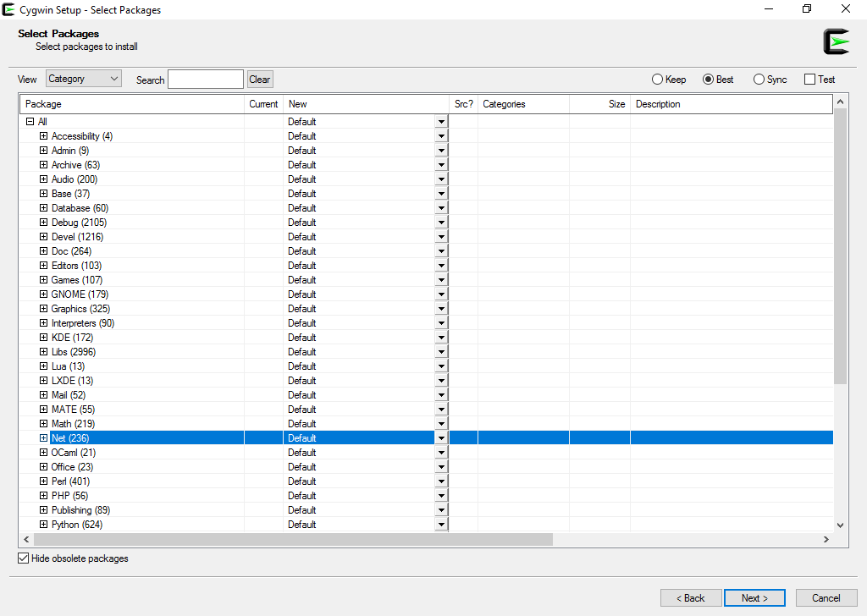This screenshot has height=616, width=867.
Task: Click the Current column header
Action: point(264,104)
